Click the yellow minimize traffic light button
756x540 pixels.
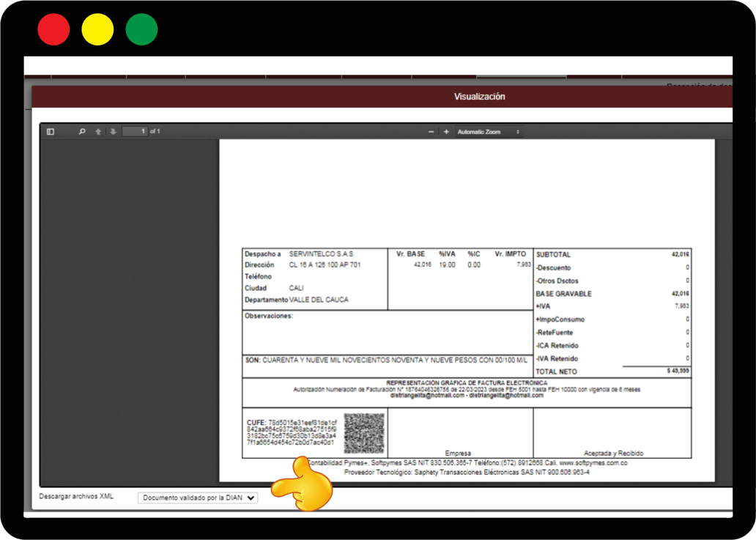point(97,29)
